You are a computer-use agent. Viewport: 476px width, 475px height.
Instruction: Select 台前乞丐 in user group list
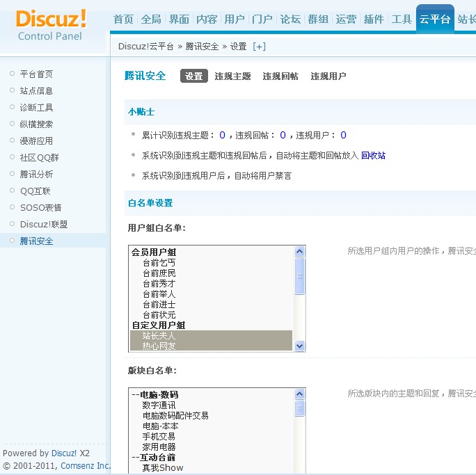(159, 262)
